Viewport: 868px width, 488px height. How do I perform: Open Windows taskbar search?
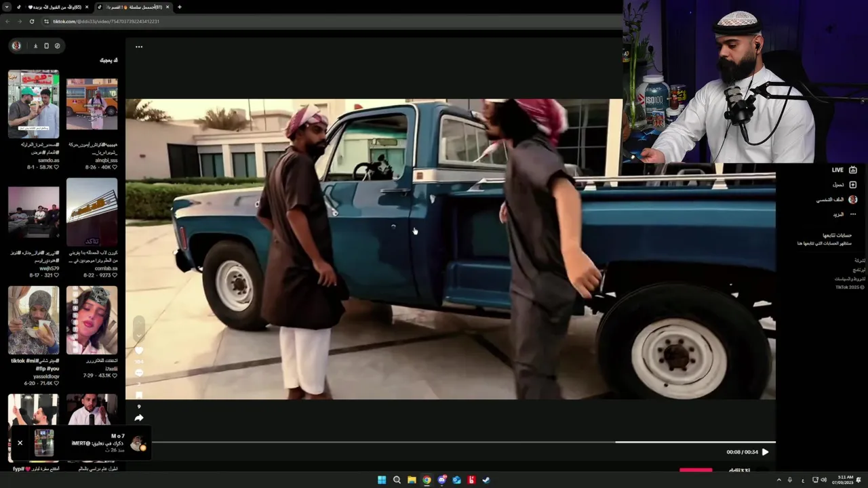coord(397,480)
